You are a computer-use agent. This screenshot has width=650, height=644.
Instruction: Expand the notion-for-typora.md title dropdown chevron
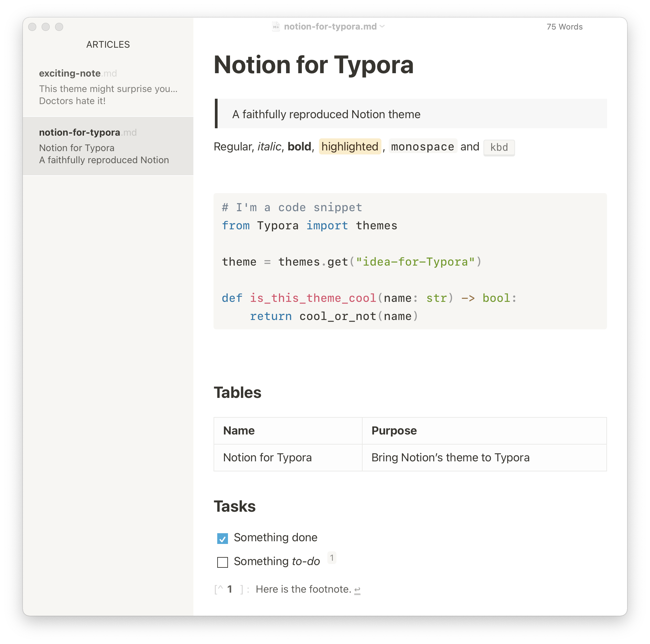pyautogui.click(x=382, y=26)
